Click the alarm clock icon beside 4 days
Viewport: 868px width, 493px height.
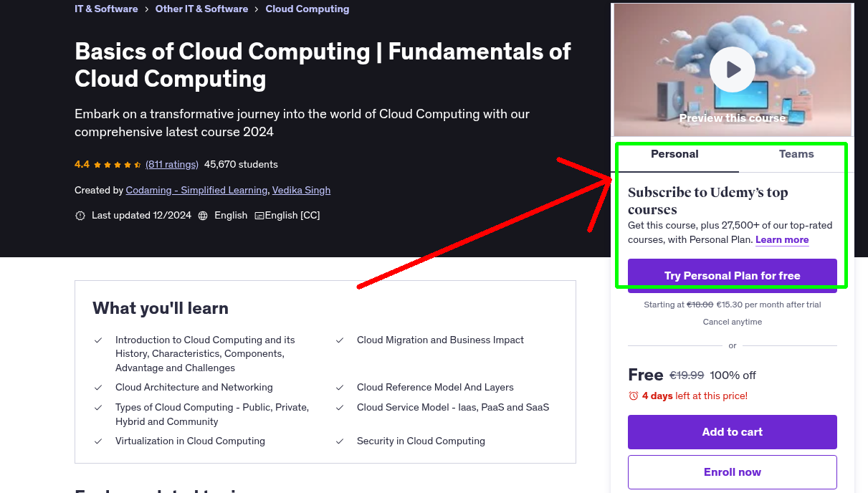point(633,396)
